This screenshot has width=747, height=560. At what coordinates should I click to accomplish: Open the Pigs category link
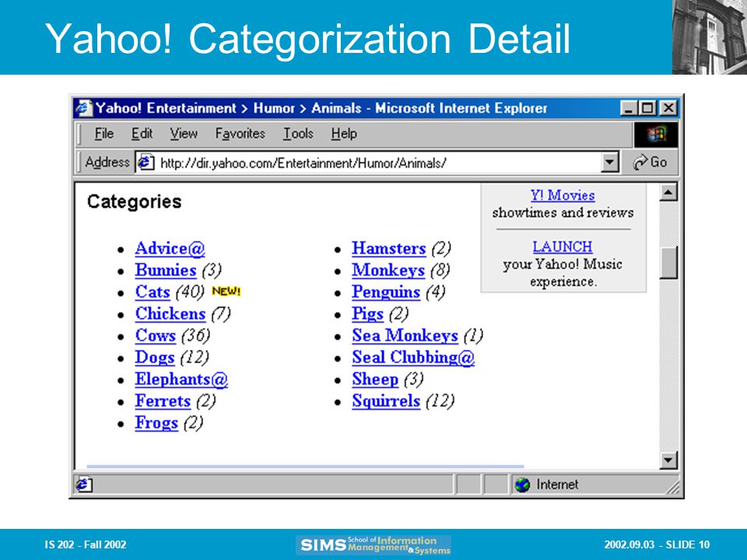tap(368, 314)
